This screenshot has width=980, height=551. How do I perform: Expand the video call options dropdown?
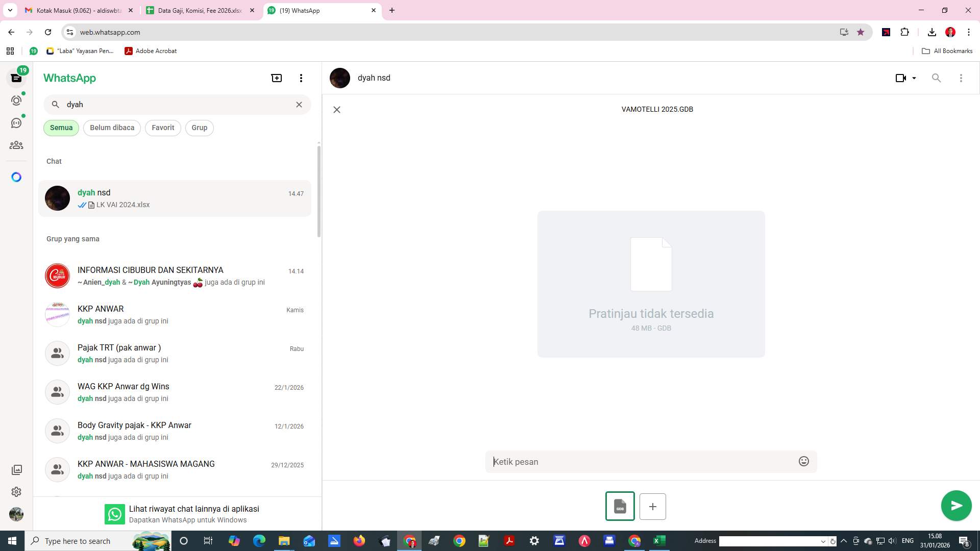[914, 78]
